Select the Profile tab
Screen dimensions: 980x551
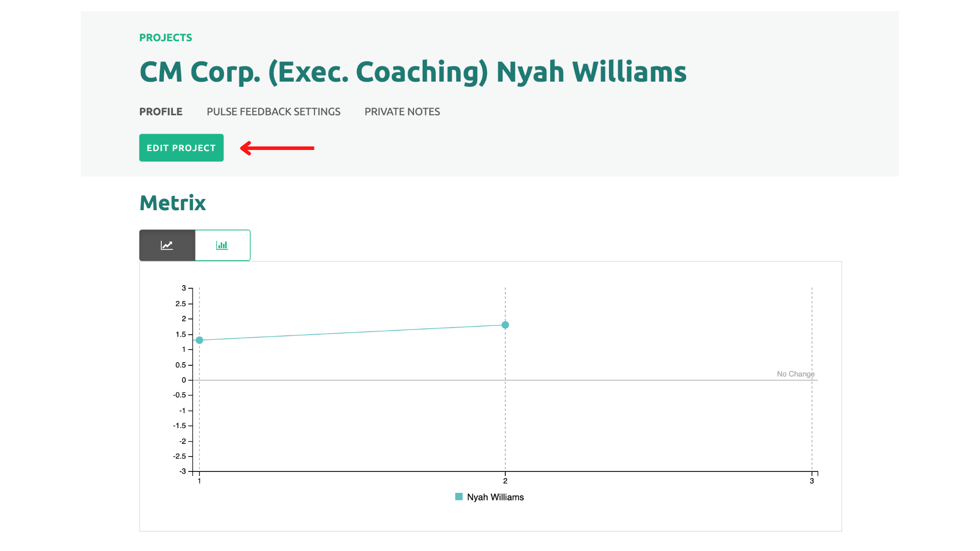point(161,112)
